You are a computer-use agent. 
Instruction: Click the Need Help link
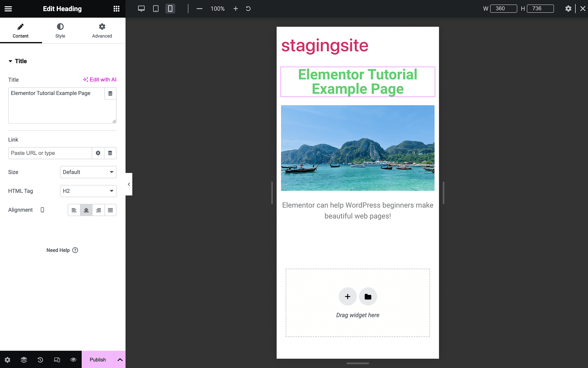[x=62, y=250]
